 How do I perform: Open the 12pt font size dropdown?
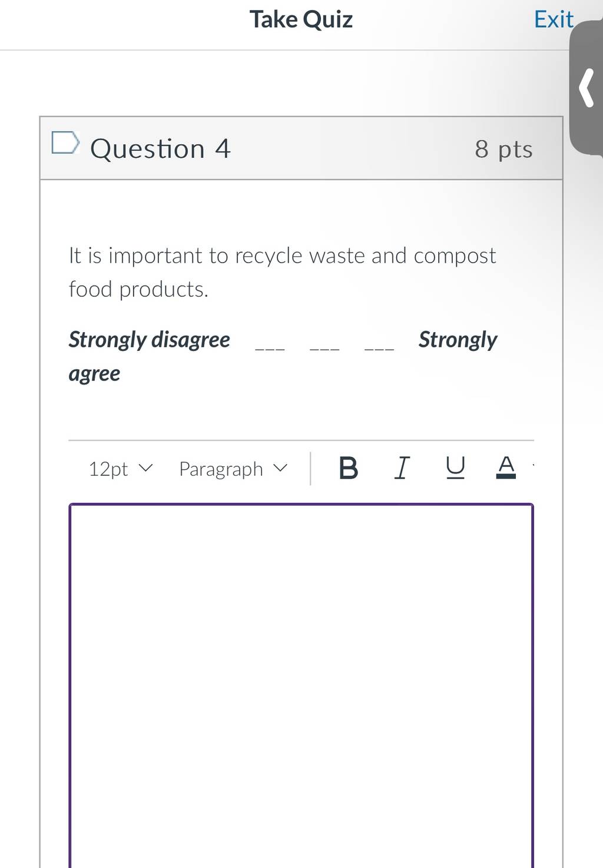(x=121, y=469)
